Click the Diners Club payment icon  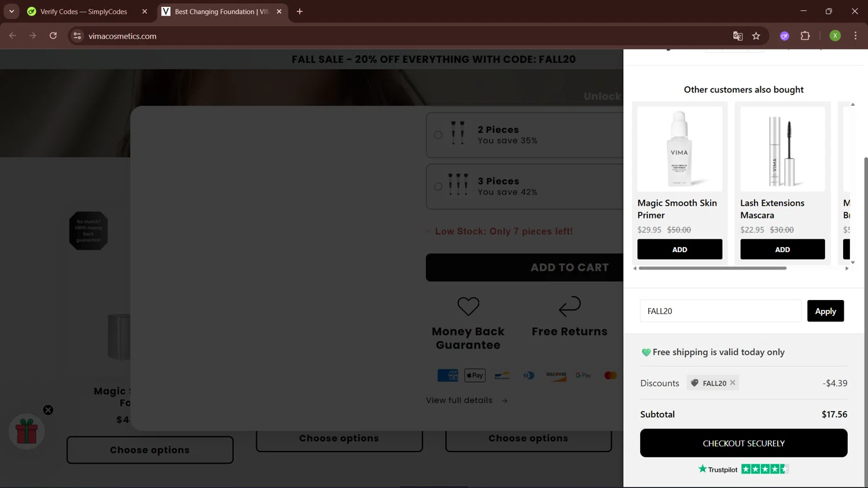(529, 375)
